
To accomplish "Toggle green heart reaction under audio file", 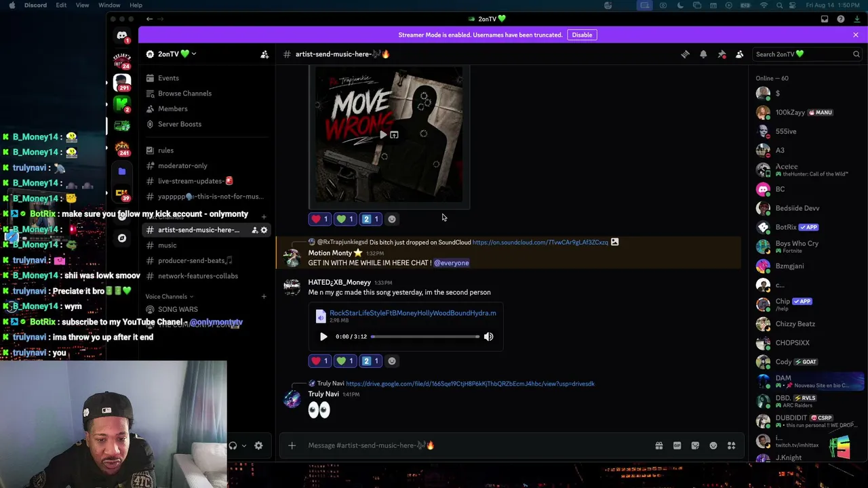I will tap(344, 361).
